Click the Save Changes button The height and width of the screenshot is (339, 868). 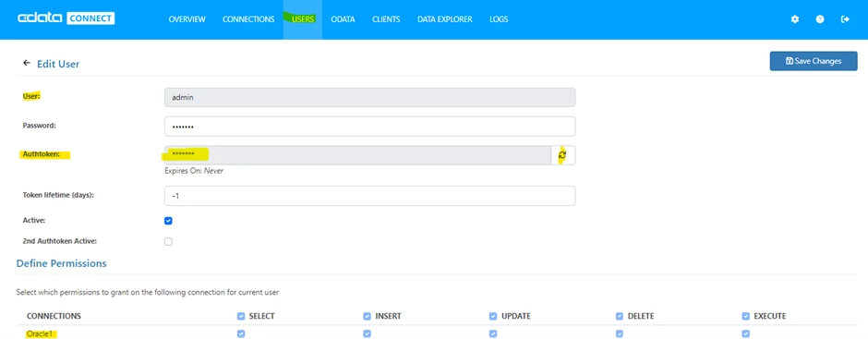tap(814, 61)
